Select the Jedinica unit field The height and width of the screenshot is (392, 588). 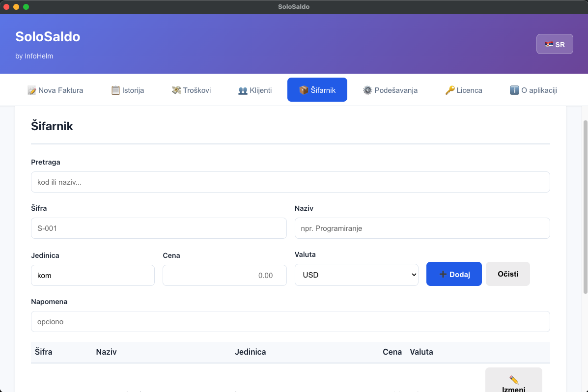[92, 276]
